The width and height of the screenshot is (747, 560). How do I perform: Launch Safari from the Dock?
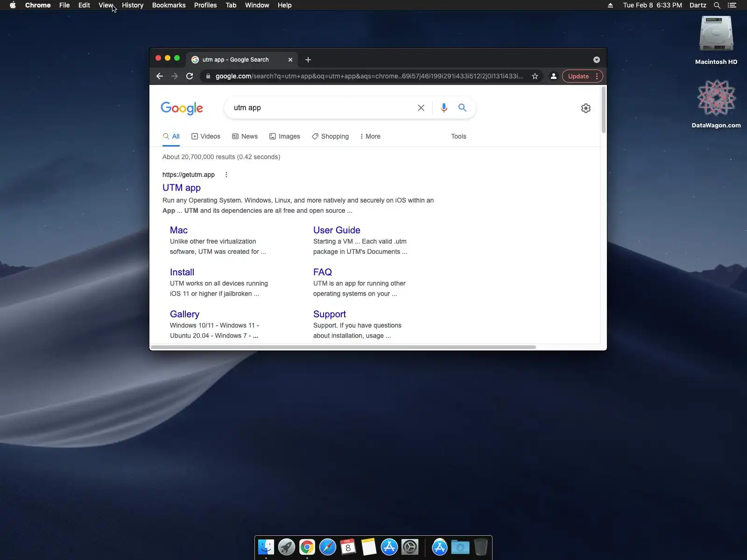click(x=328, y=547)
